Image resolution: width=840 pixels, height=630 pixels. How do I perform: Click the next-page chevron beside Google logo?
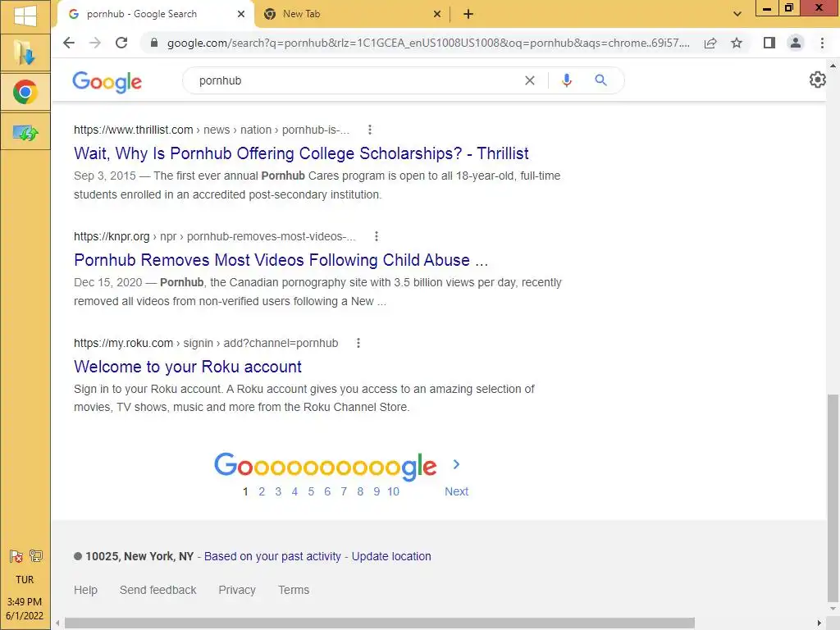(x=456, y=464)
